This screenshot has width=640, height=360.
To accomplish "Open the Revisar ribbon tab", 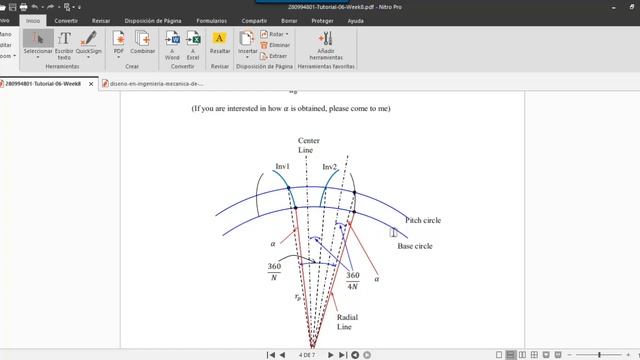I will pos(101,21).
